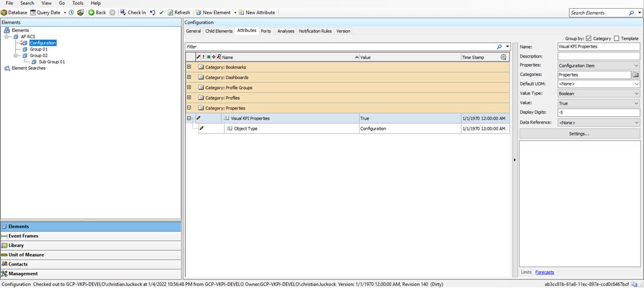
Task: Click the New Attribute icon
Action: (242, 13)
